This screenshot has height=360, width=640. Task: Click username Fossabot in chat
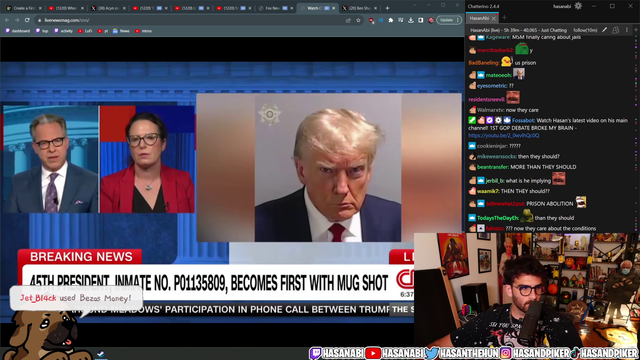523,120
